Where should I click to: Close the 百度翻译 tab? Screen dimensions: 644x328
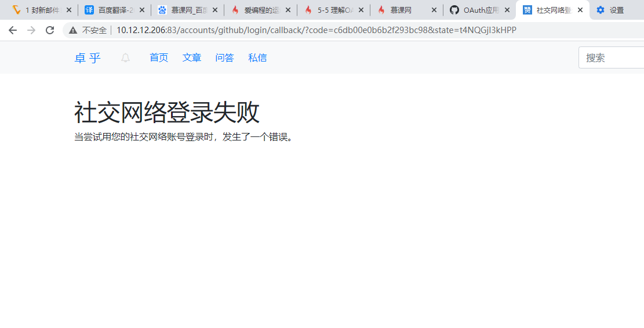point(141,10)
